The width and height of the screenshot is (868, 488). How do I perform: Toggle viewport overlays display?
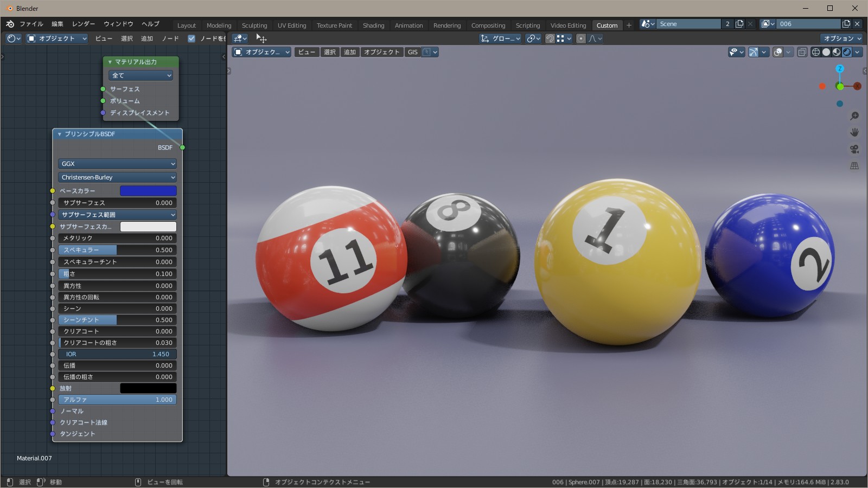[778, 52]
